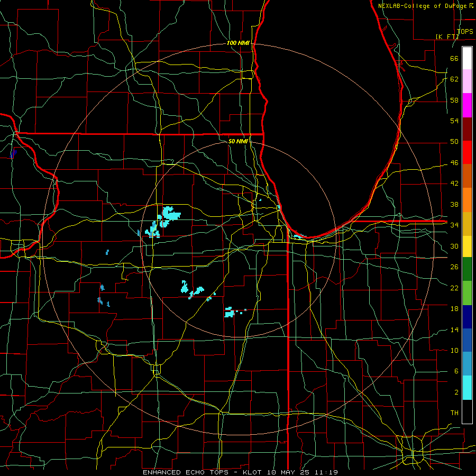Image resolution: width=476 pixels, height=476 pixels.
Task: Click the 58 legend value
Action: tap(454, 100)
